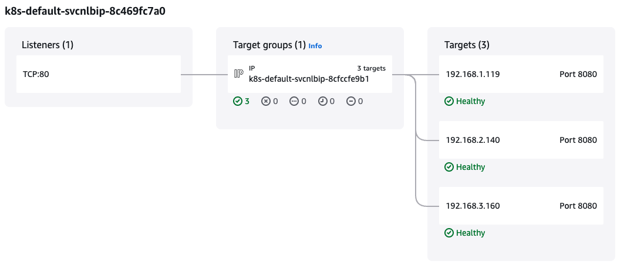Click the 3 targets label
644x271 pixels.
371,68
